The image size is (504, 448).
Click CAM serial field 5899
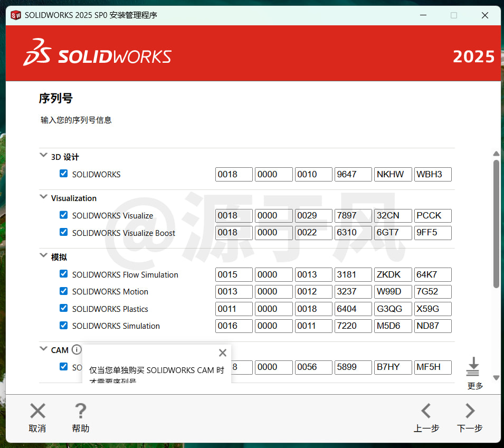coord(353,367)
